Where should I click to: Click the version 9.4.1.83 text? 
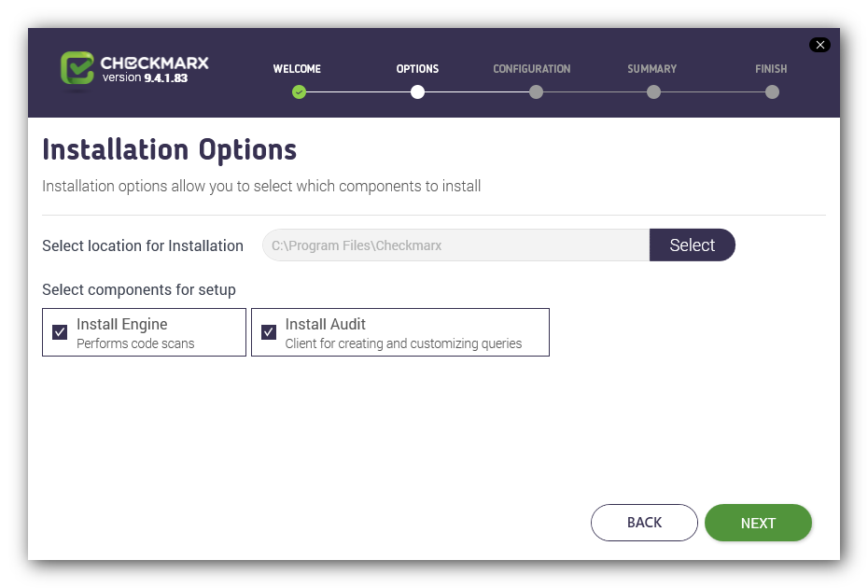point(145,78)
